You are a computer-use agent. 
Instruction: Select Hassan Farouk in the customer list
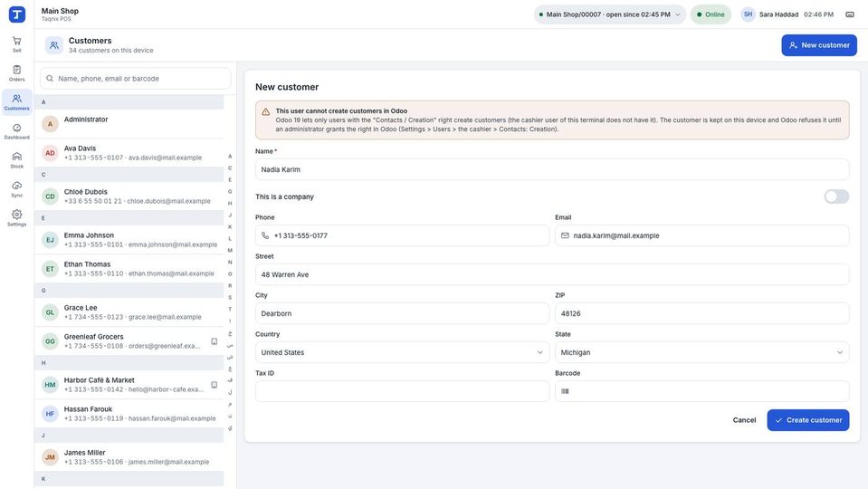coord(129,414)
